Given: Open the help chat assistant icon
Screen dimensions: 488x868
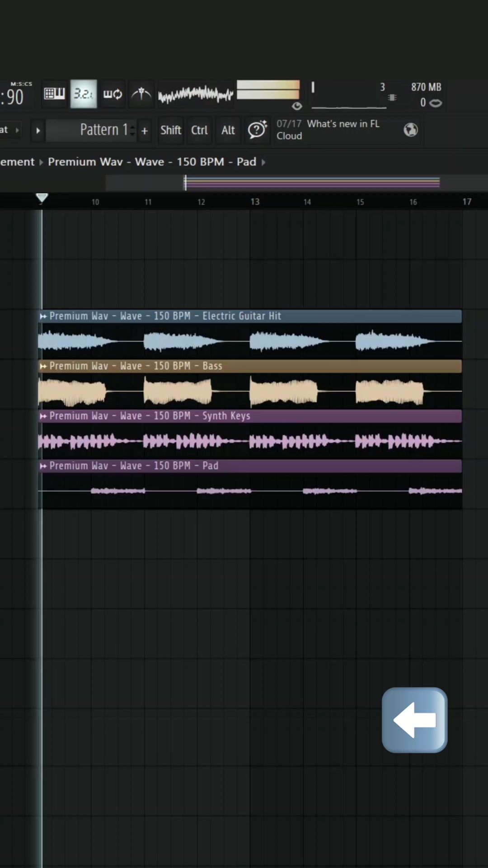Looking at the screenshot, I should click(x=258, y=130).
